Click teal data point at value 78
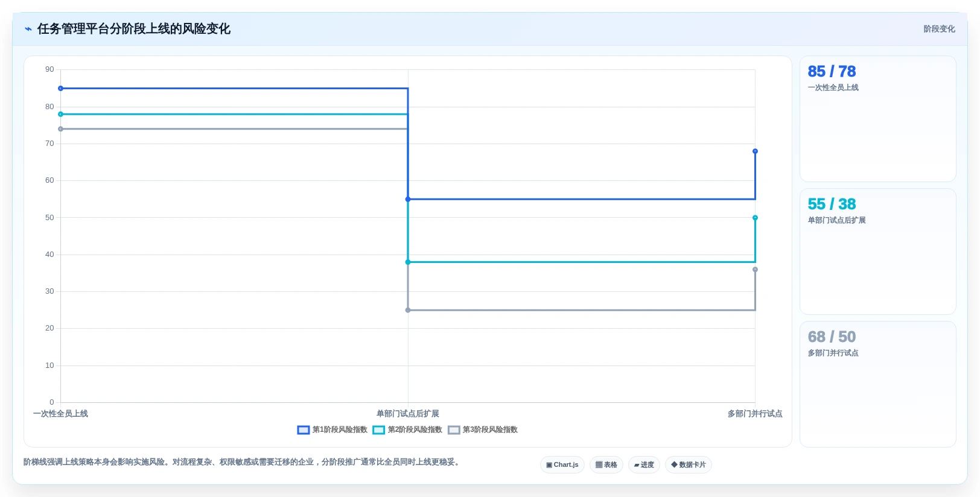The width and height of the screenshot is (980, 497). coord(60,114)
